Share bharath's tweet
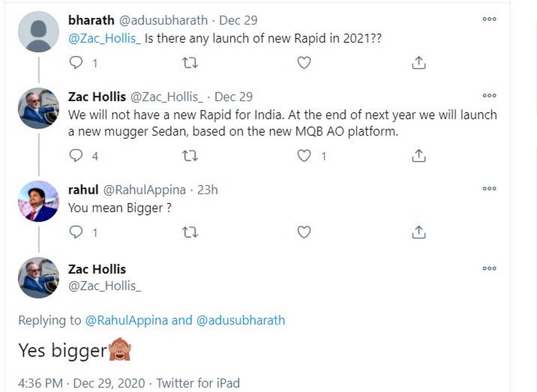This screenshot has width=537, height=392. 418,63
